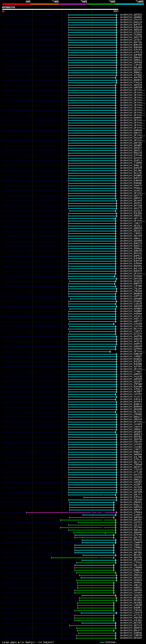Click the UniRef100_C7P610 hit label
The image size is (146, 644).
(131, 563)
